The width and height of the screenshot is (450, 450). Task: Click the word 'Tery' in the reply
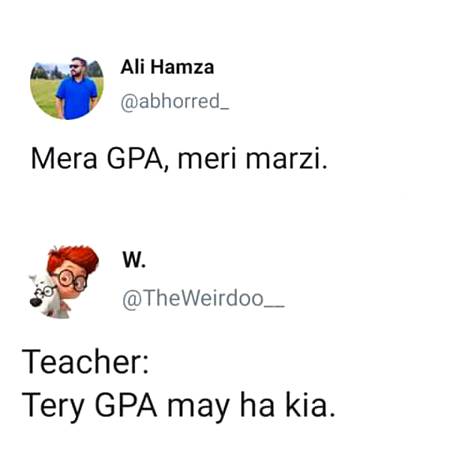pos(53,407)
